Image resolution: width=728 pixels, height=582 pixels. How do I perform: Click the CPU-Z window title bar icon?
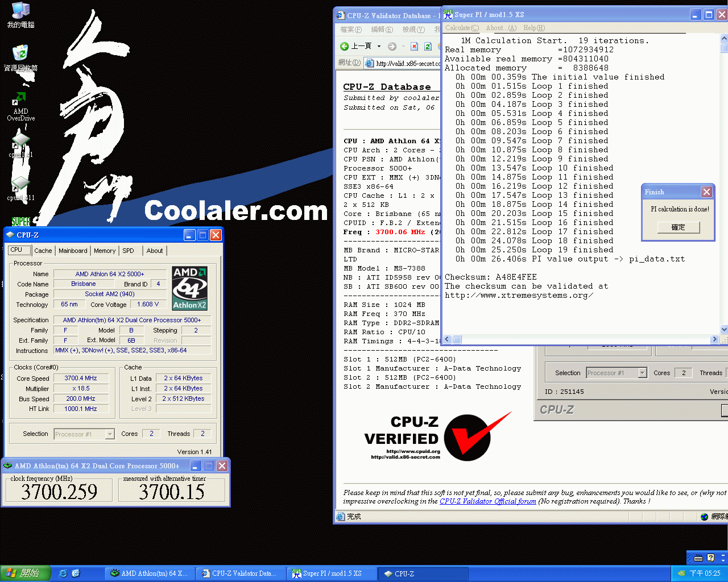coord(10,235)
